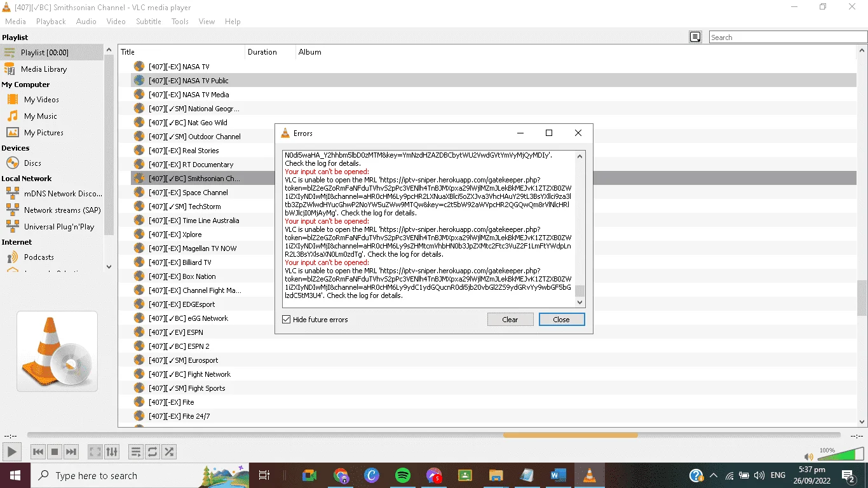The width and height of the screenshot is (868, 488).
Task: Open Messenger from the taskbar
Action: (434, 475)
